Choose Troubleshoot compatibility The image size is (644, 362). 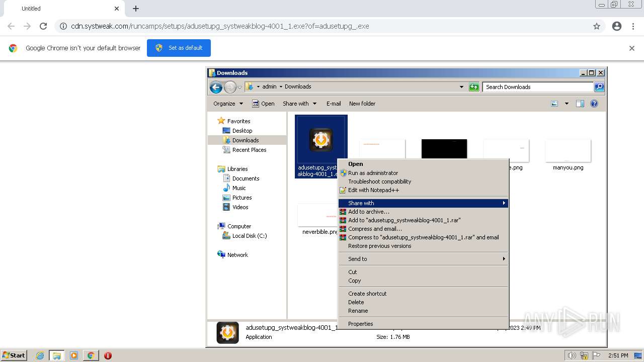[x=423, y=182]
